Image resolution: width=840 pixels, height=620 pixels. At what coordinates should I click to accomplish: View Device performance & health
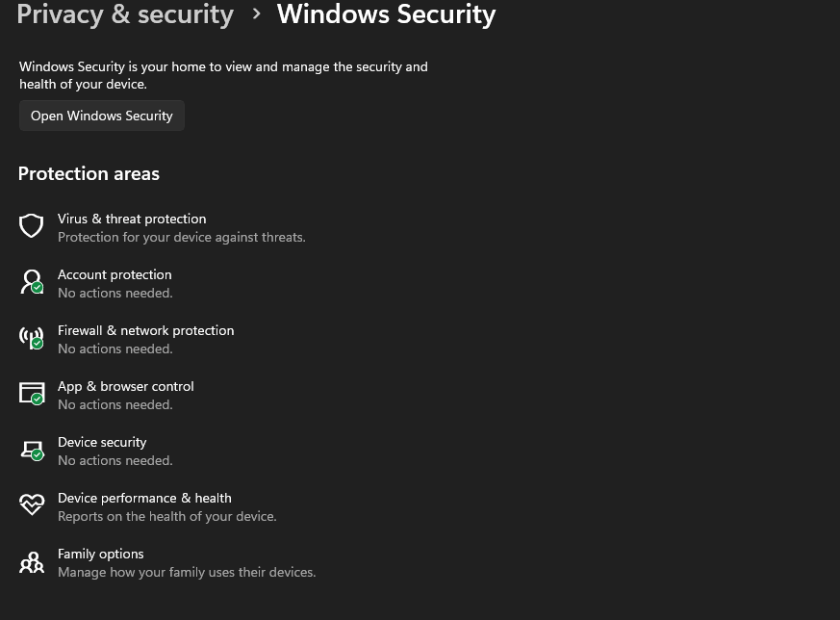click(144, 499)
